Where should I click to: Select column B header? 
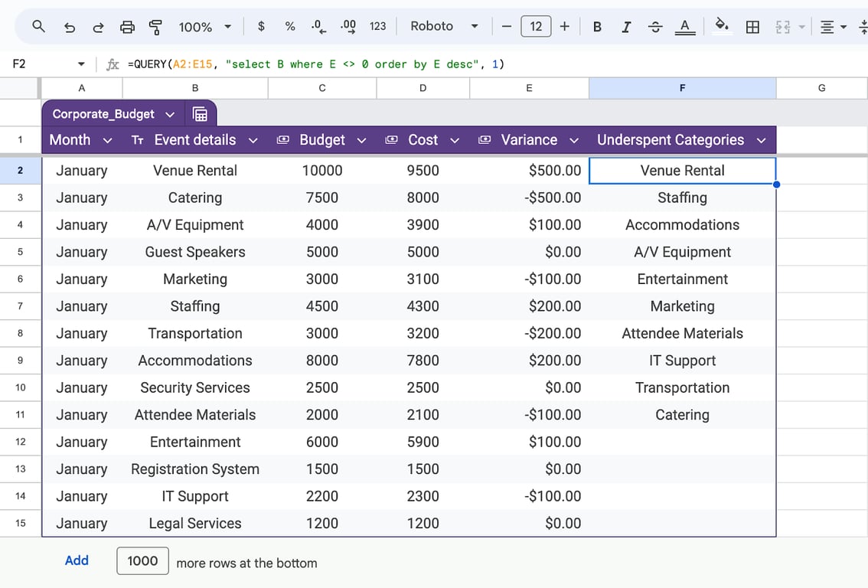195,88
